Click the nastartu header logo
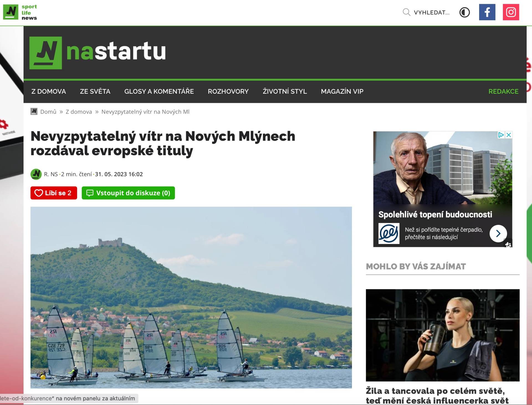The height and width of the screenshot is (405, 532). [x=98, y=53]
